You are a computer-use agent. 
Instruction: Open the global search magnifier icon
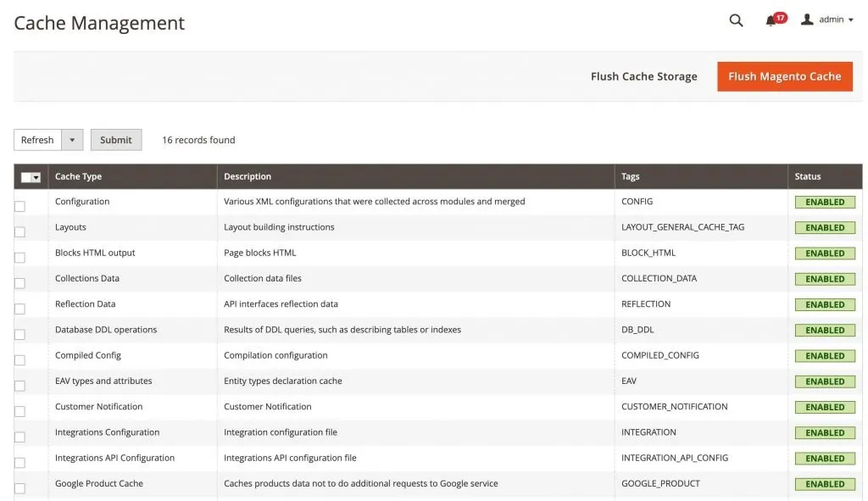click(736, 19)
